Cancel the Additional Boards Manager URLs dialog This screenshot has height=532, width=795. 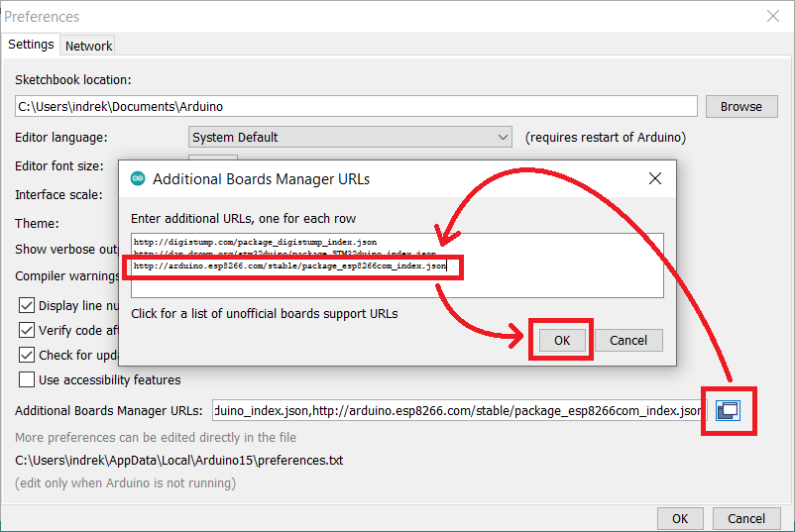tap(628, 340)
